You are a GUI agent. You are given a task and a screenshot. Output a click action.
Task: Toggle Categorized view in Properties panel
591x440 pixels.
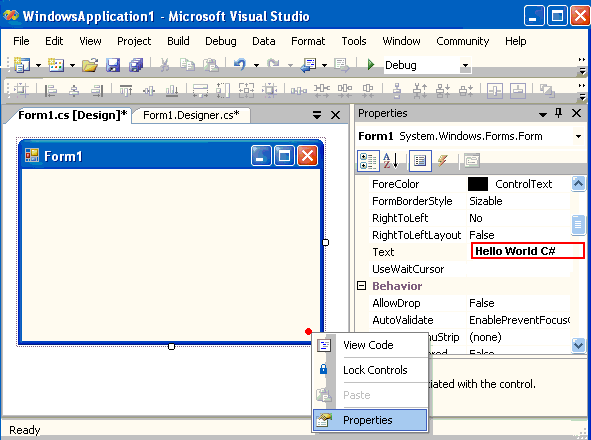coord(368,161)
